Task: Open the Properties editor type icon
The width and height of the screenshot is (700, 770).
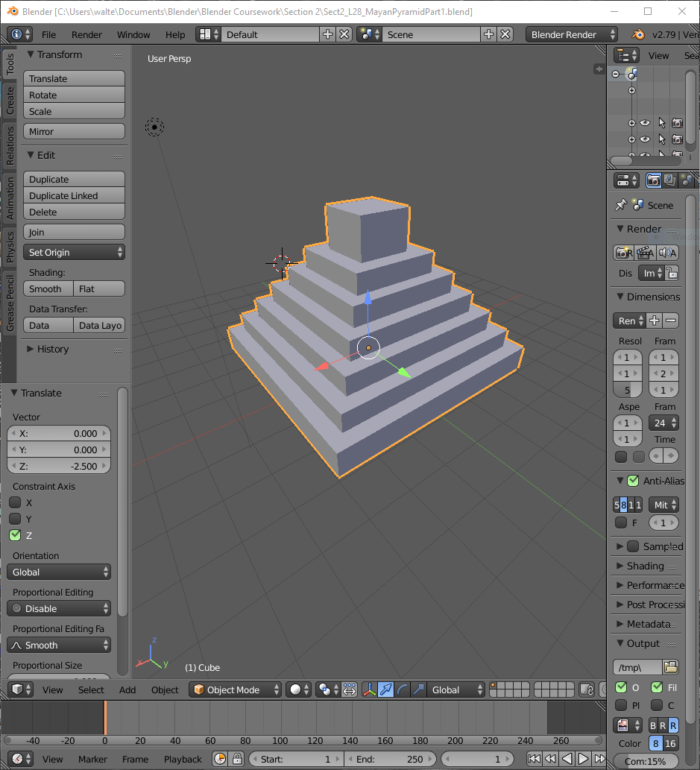Action: [626, 180]
